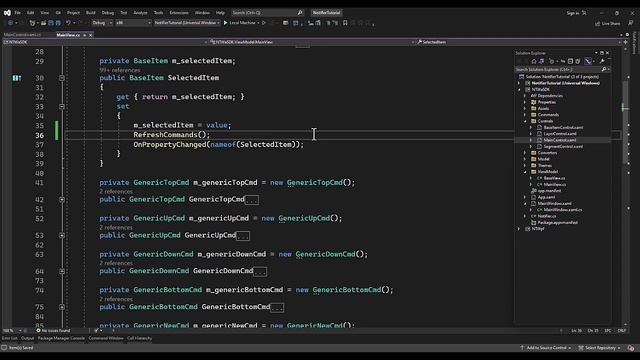Open the File menu
640x360 pixels.
click(18, 13)
